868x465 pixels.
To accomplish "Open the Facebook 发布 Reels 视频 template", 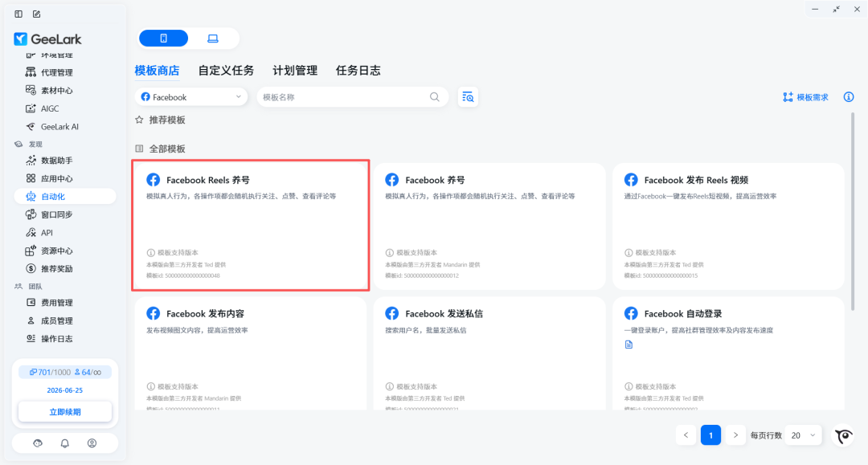I will [x=728, y=226].
